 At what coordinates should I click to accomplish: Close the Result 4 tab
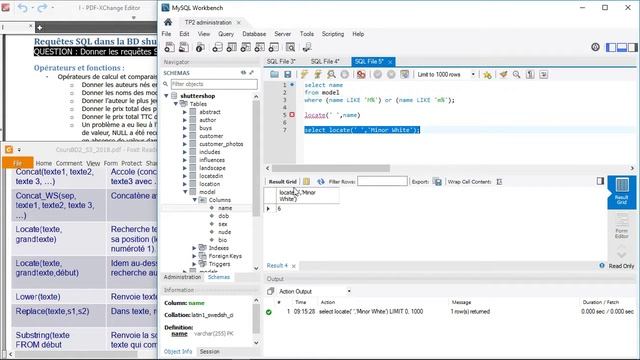(293, 266)
